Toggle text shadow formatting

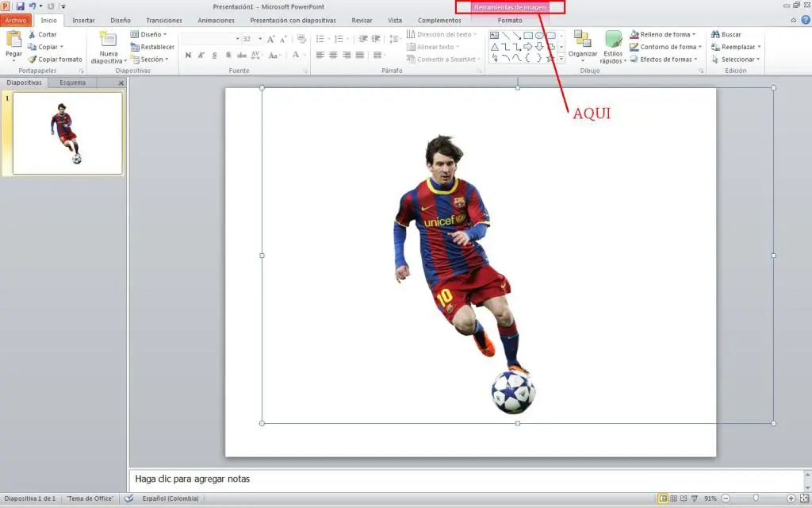228,55
